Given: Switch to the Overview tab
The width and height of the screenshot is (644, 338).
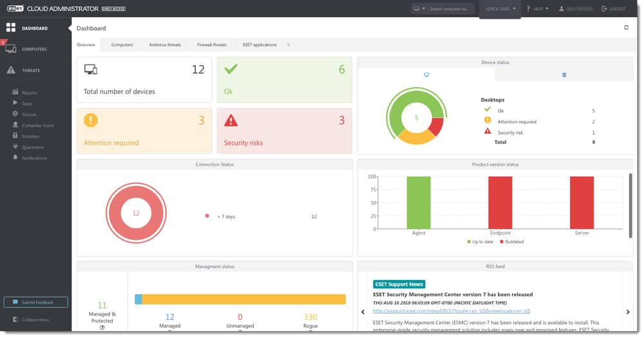Looking at the screenshot, I should pos(86,45).
